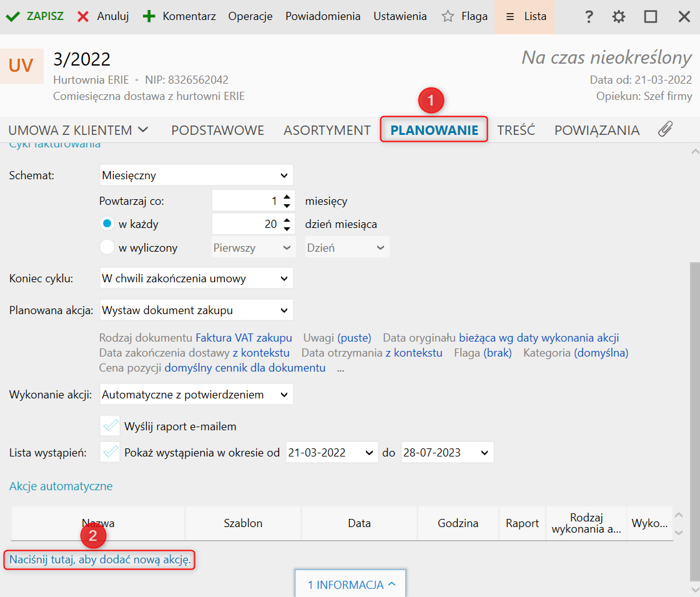Screen dimensions: 700x597
Task: Open the Operacje menu
Action: pyautogui.click(x=250, y=16)
